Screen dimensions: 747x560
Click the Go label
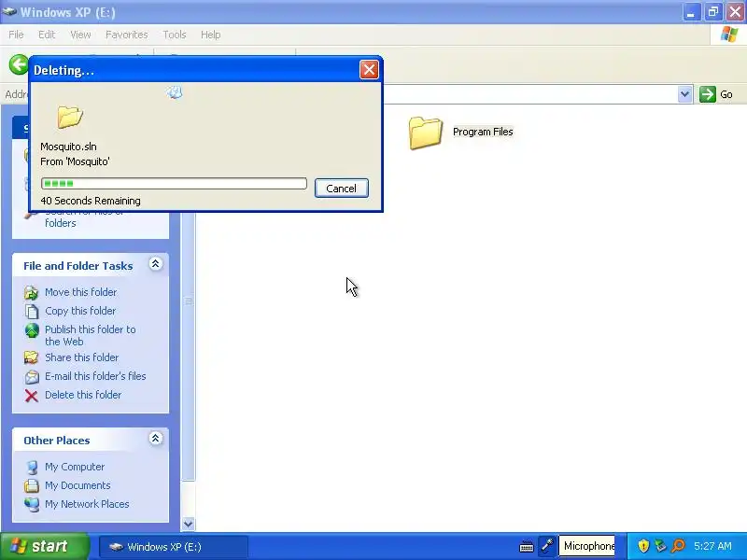click(x=726, y=94)
